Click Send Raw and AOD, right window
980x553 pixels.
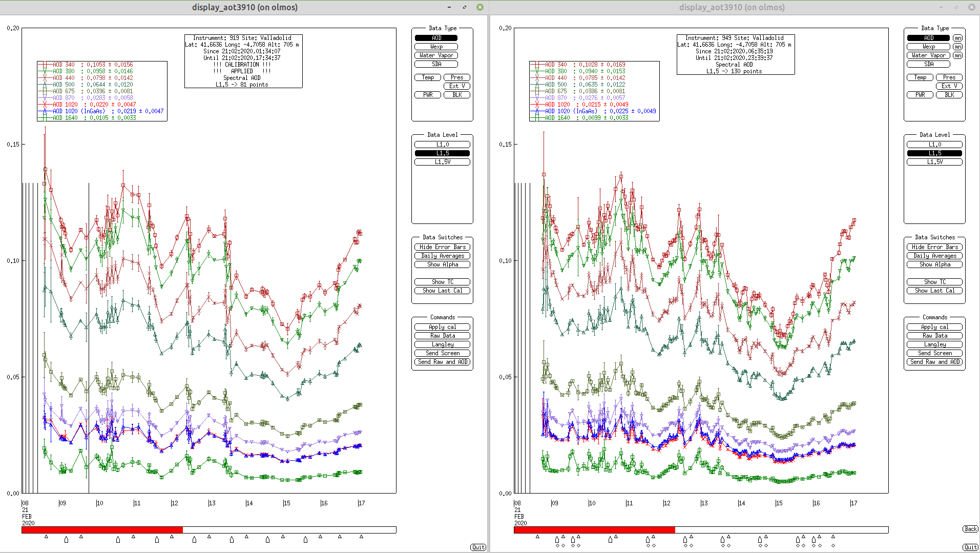934,362
